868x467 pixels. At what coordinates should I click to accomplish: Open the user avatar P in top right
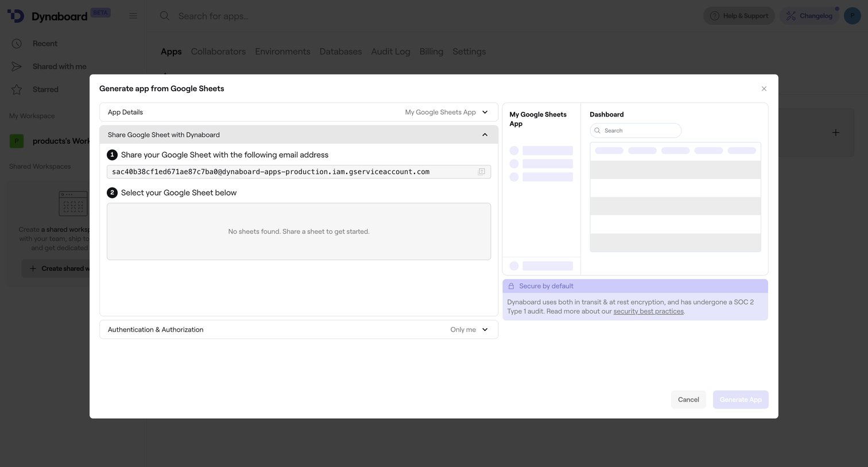click(x=852, y=16)
